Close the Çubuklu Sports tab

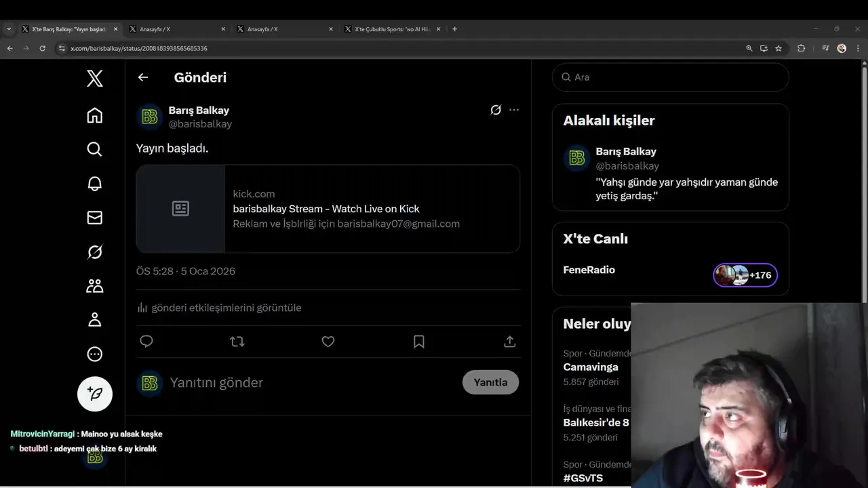click(438, 29)
